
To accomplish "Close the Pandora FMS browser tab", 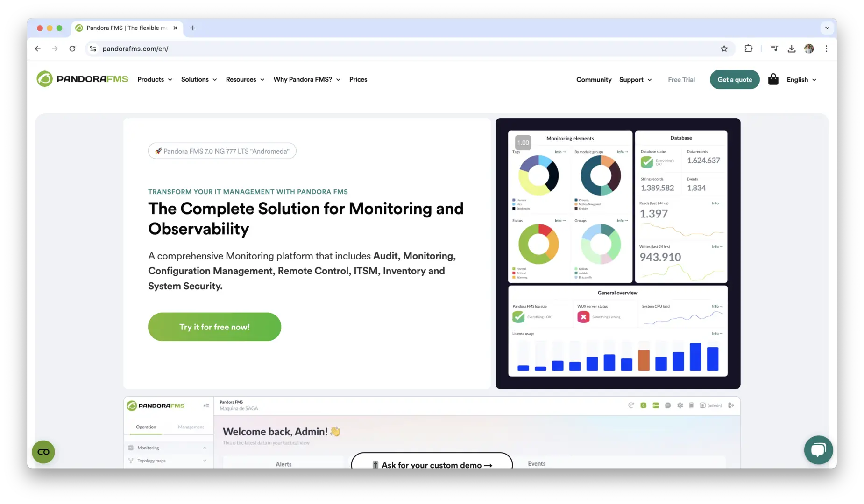I will click(x=175, y=28).
